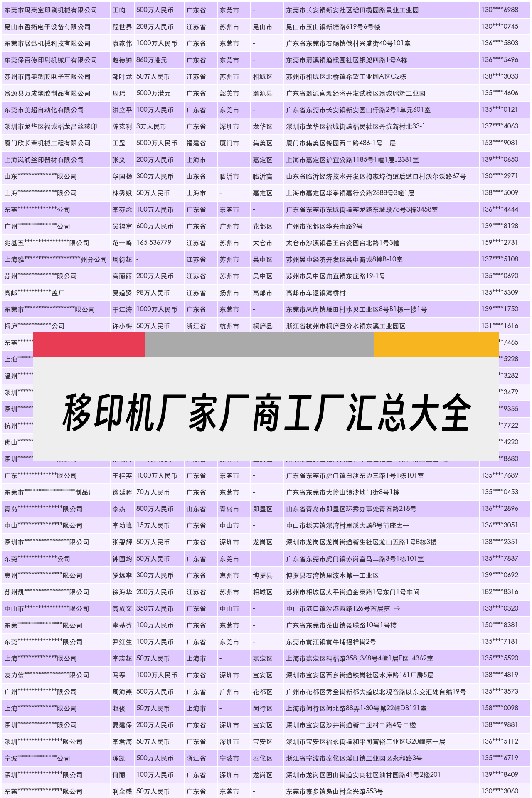Click district cell 翁源县
Viewport: 532px width, 798px height.
tap(263, 93)
